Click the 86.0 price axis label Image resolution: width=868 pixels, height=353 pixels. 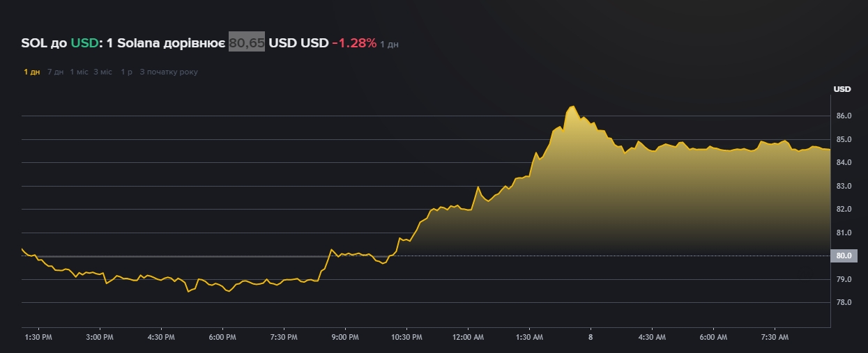click(x=844, y=116)
